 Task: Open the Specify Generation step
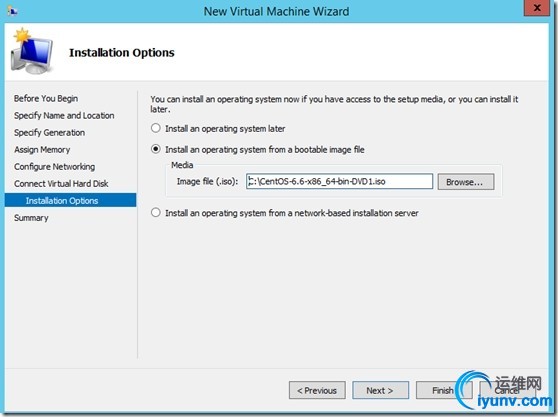pos(49,132)
